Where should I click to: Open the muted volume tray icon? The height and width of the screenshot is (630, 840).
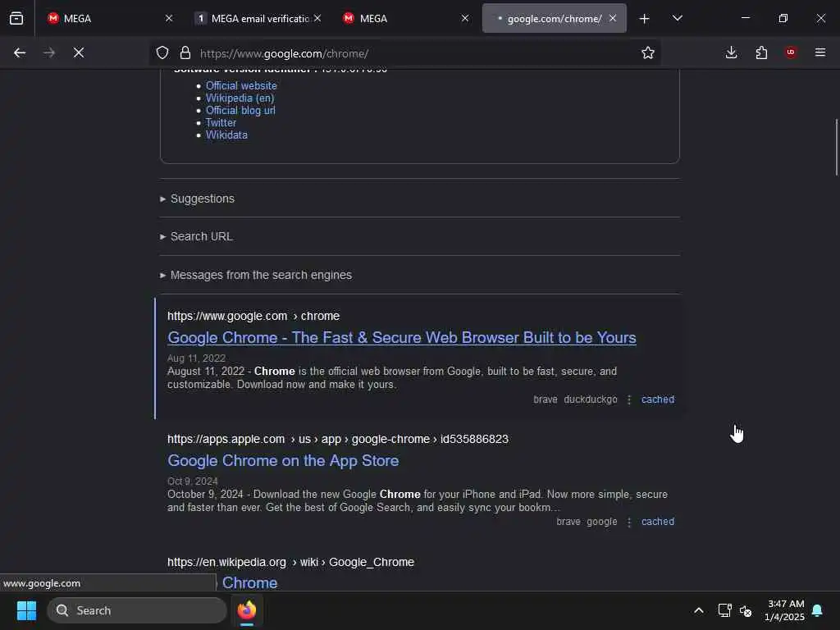coord(746,610)
